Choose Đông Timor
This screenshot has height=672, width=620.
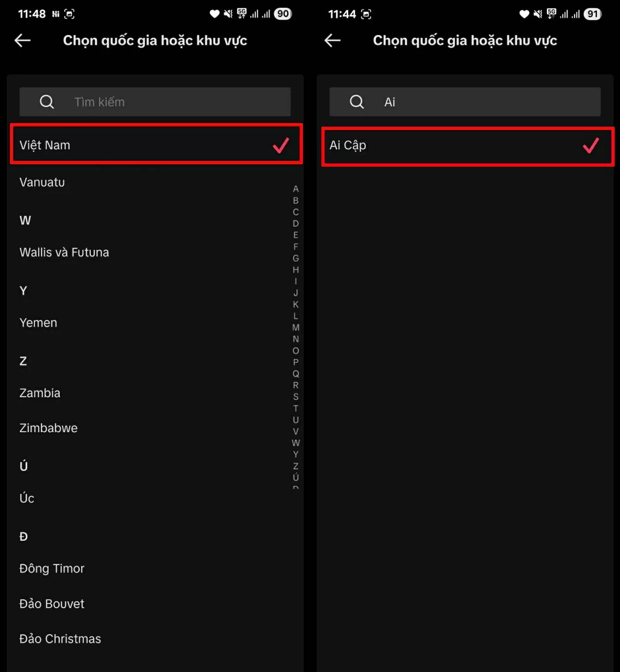pyautogui.click(x=52, y=568)
